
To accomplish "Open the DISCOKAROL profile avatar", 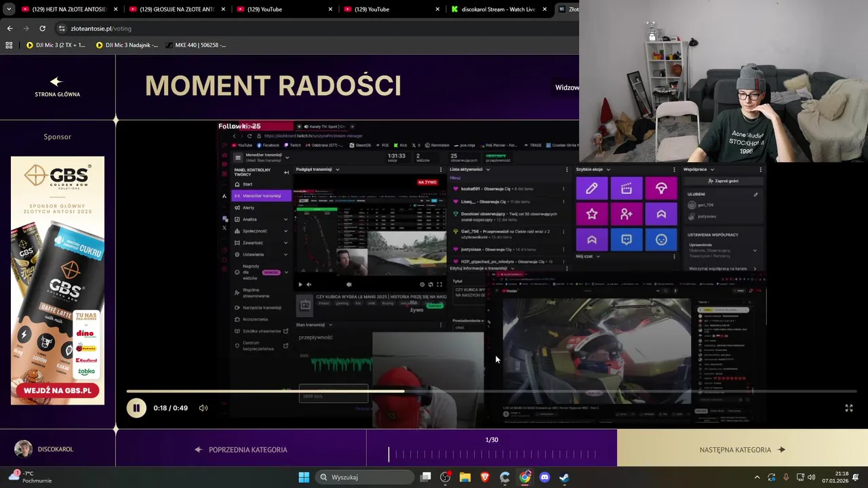I will (x=24, y=449).
